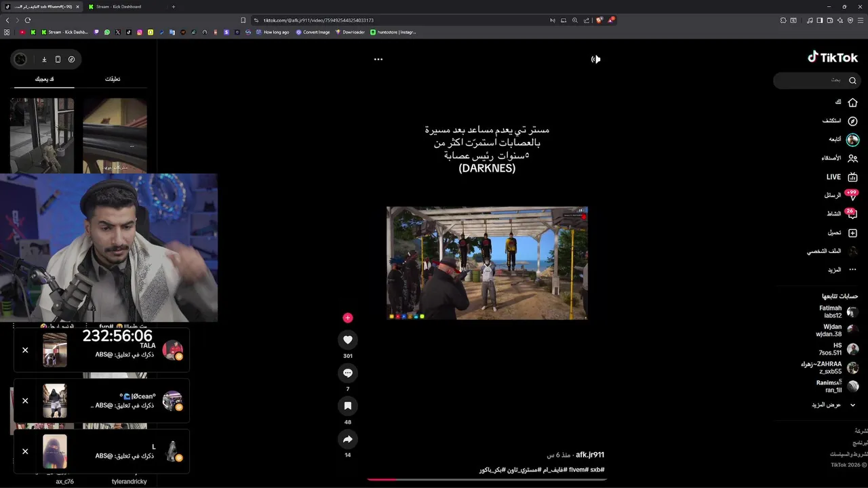Screen dimensions: 868x488
Task: Open Stream - Kick Dashboard bookmark
Action: pos(65,32)
